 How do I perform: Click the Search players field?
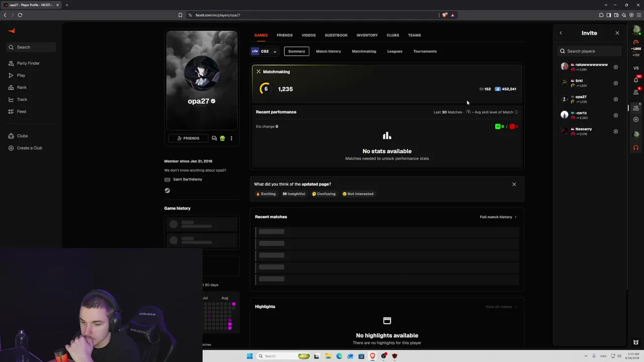[x=590, y=51]
